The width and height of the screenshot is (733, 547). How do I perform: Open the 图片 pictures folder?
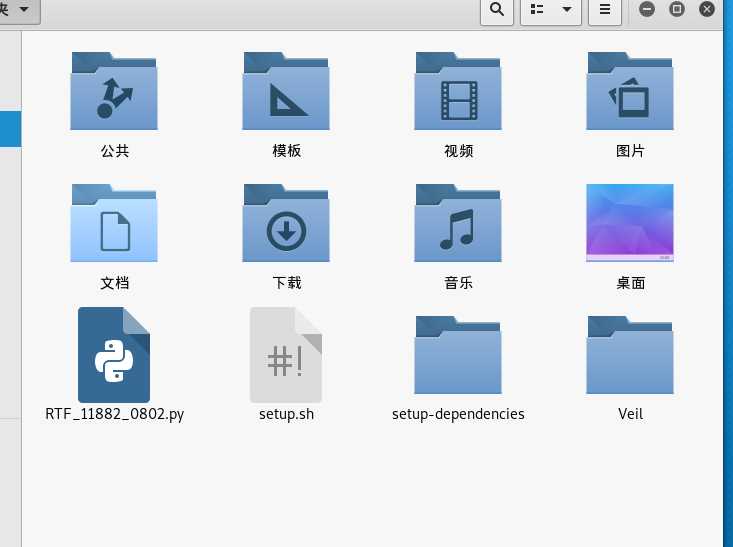(x=630, y=91)
